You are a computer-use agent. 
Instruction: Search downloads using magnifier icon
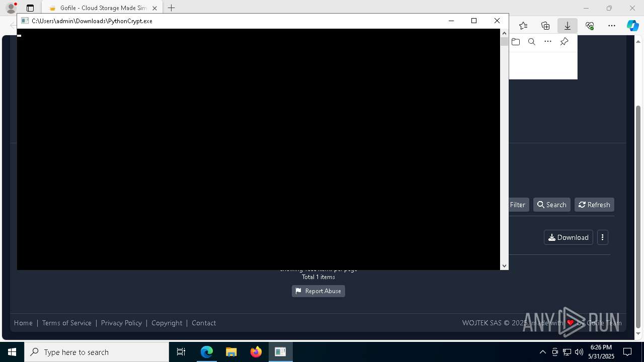coord(532,42)
